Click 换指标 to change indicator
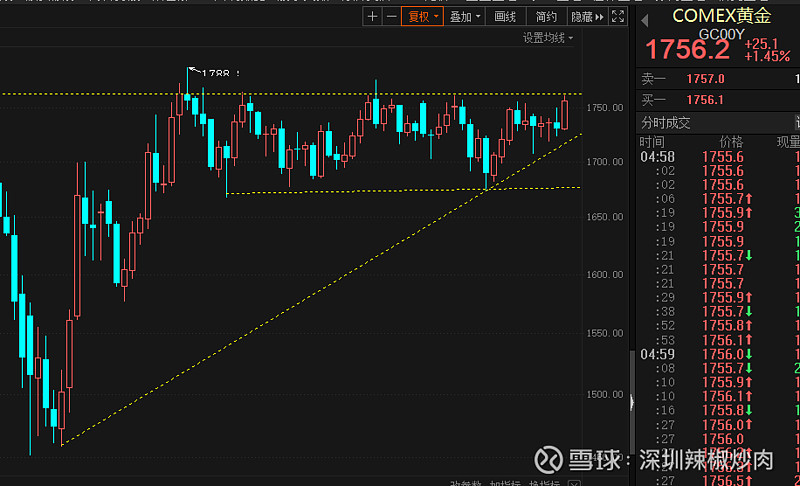 (x=544, y=483)
